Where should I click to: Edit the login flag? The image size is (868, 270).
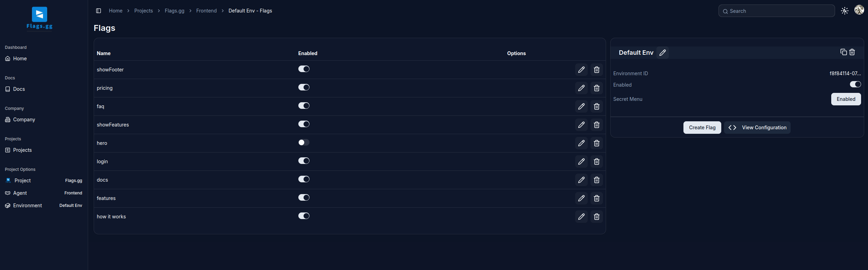pyautogui.click(x=581, y=162)
